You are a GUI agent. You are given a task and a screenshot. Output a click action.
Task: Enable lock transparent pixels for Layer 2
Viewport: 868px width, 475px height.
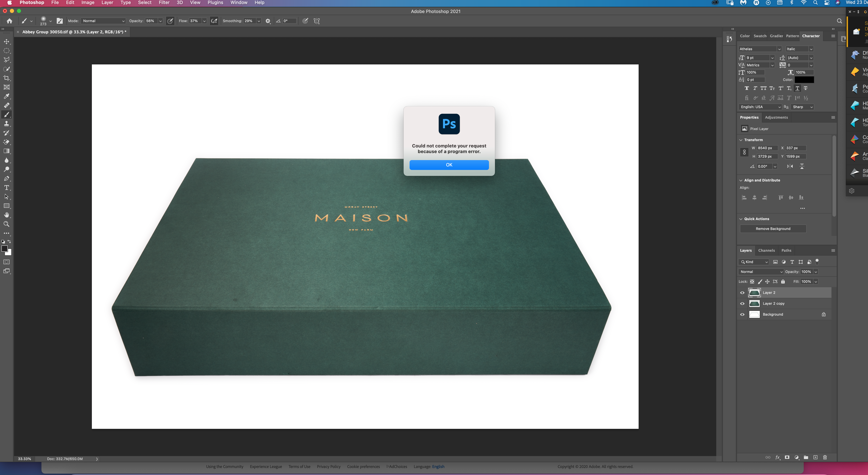(x=752, y=282)
